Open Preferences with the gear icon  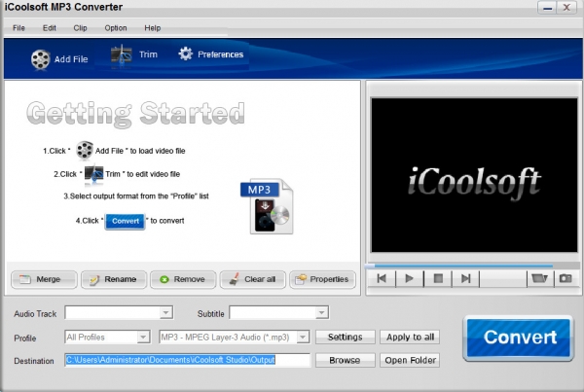(211, 54)
